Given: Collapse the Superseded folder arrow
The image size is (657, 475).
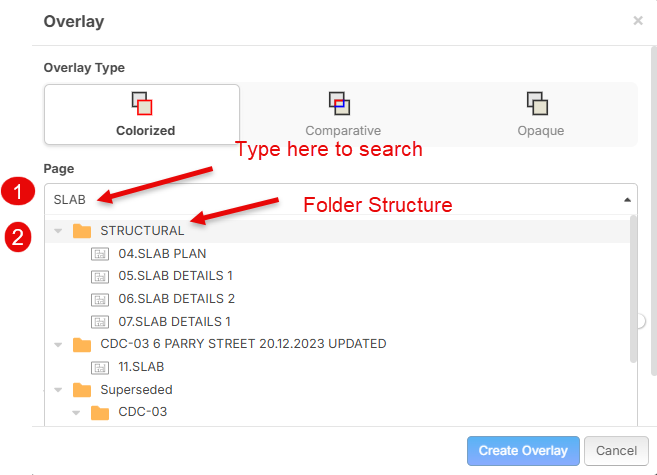Looking at the screenshot, I should pos(58,390).
